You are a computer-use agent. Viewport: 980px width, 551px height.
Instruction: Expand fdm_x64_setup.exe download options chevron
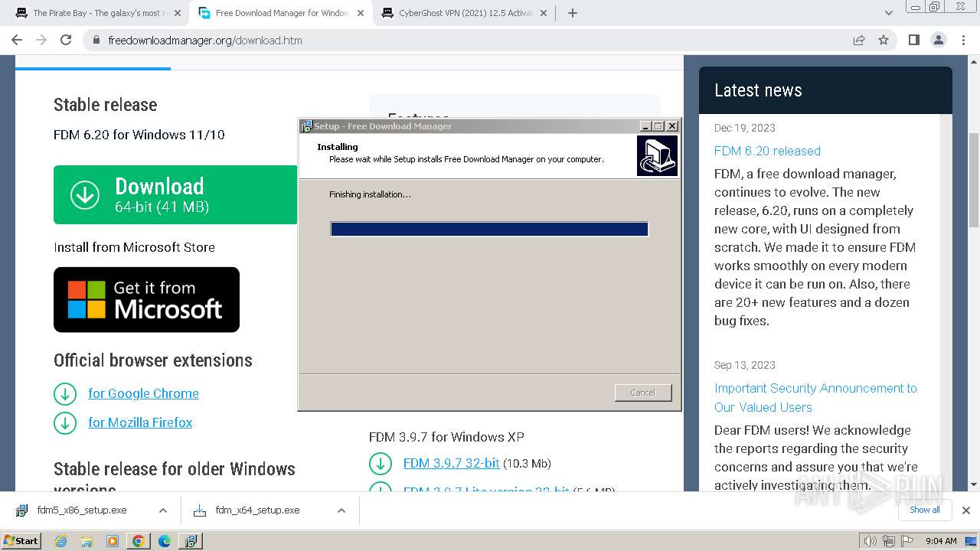341,510
